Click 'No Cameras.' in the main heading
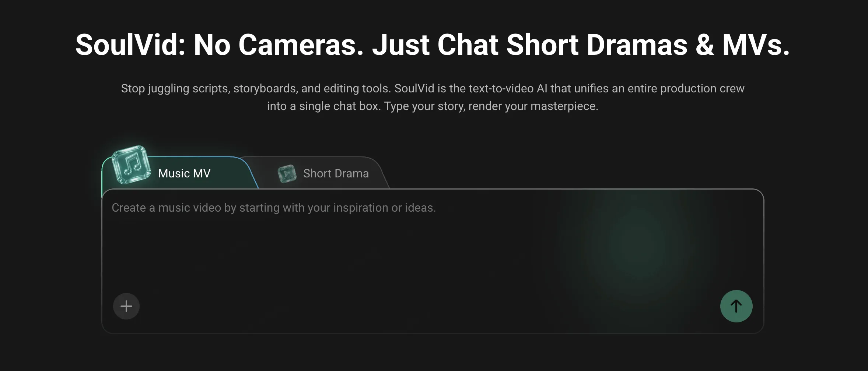868x371 pixels. pos(279,45)
